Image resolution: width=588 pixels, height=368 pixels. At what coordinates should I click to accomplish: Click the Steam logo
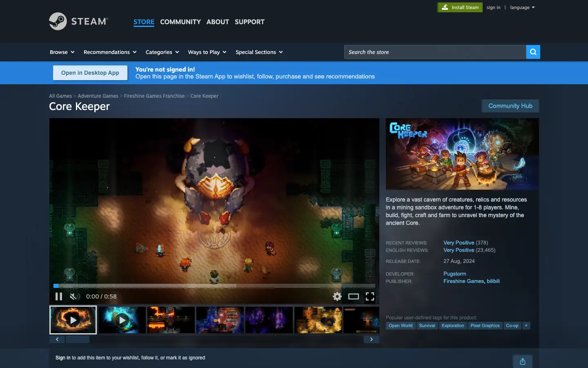tap(78, 21)
